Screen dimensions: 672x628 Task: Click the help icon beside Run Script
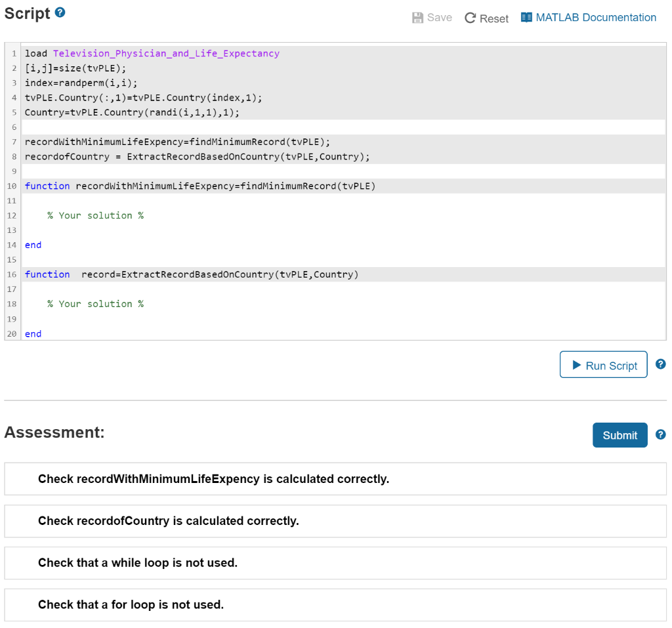coord(660,364)
